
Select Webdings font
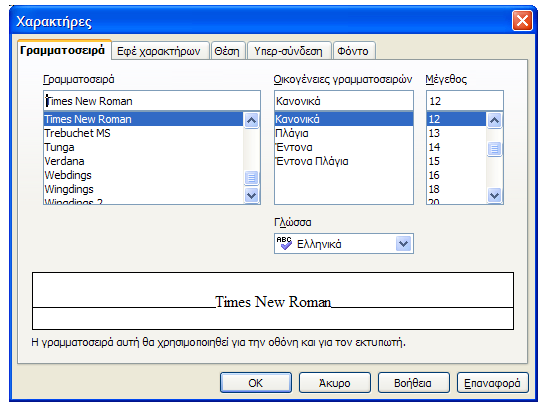[143, 175]
